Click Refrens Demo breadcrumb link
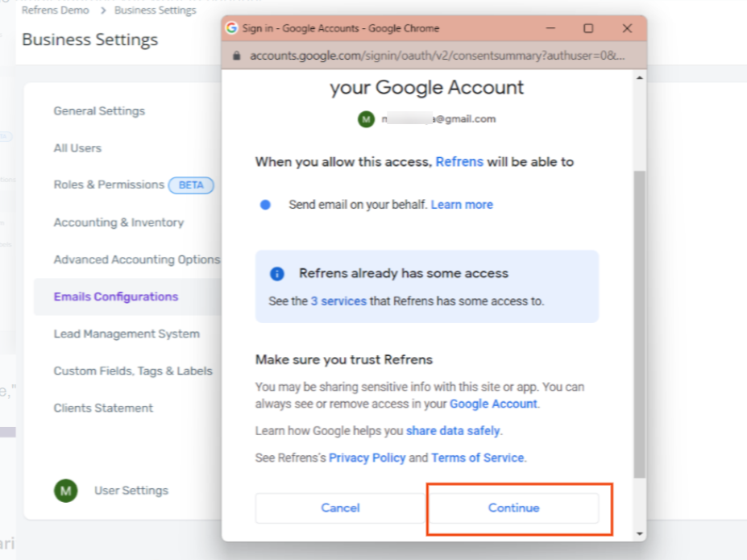The image size is (747, 560). [x=56, y=10]
